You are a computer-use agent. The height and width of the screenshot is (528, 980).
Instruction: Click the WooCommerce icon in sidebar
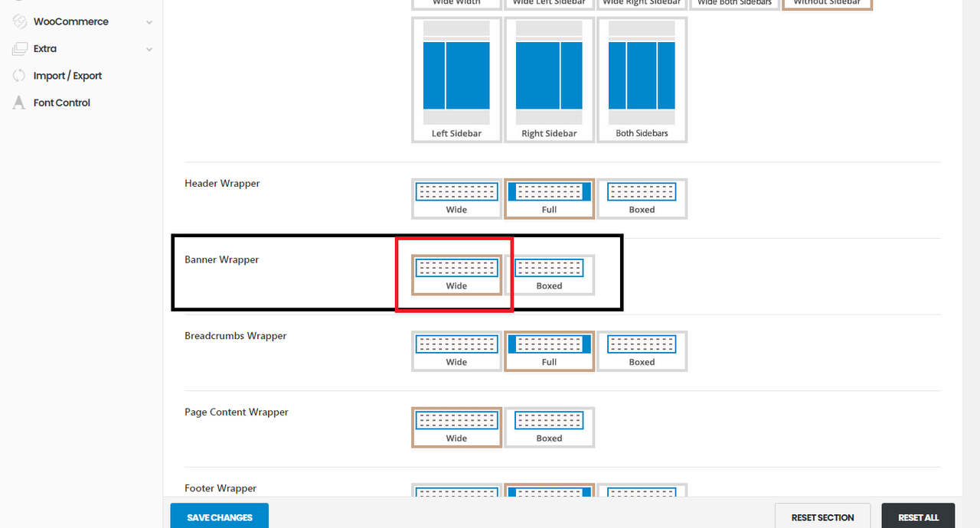point(20,22)
